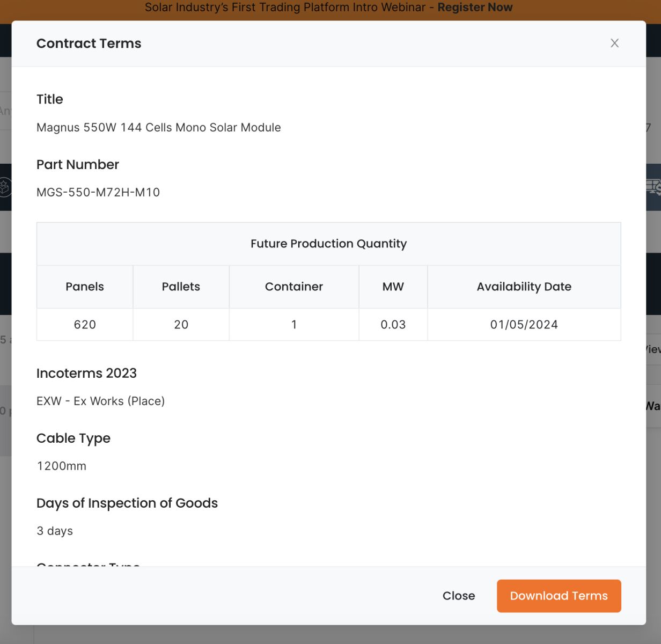Click the container value 1
This screenshot has width=661, height=644.
tap(294, 325)
